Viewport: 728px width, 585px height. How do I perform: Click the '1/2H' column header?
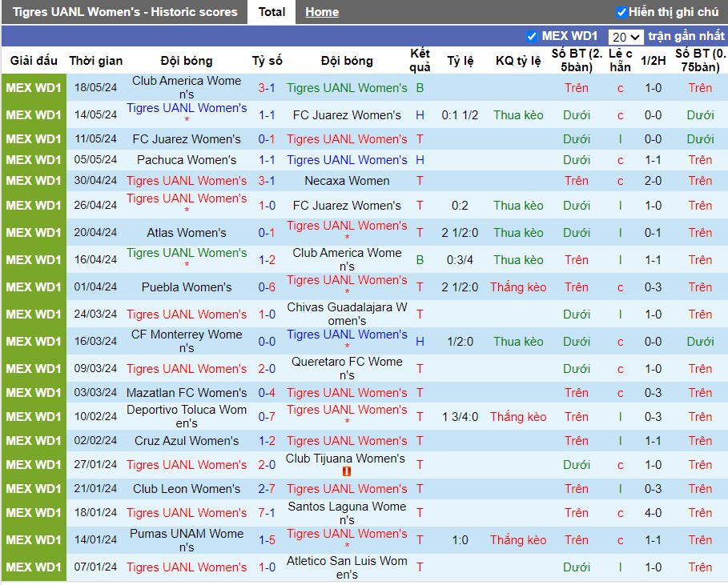(x=654, y=61)
